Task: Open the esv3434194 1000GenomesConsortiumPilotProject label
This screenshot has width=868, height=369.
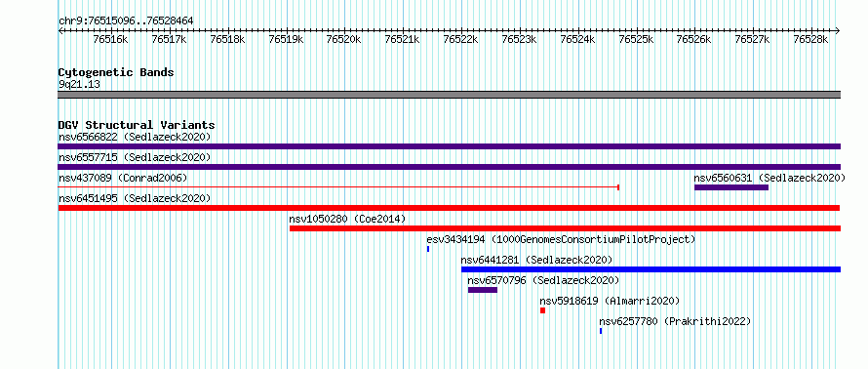Action: (561, 239)
